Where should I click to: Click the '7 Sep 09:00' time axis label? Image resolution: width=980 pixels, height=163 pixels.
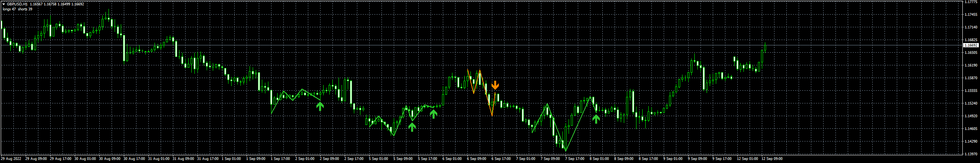point(551,159)
